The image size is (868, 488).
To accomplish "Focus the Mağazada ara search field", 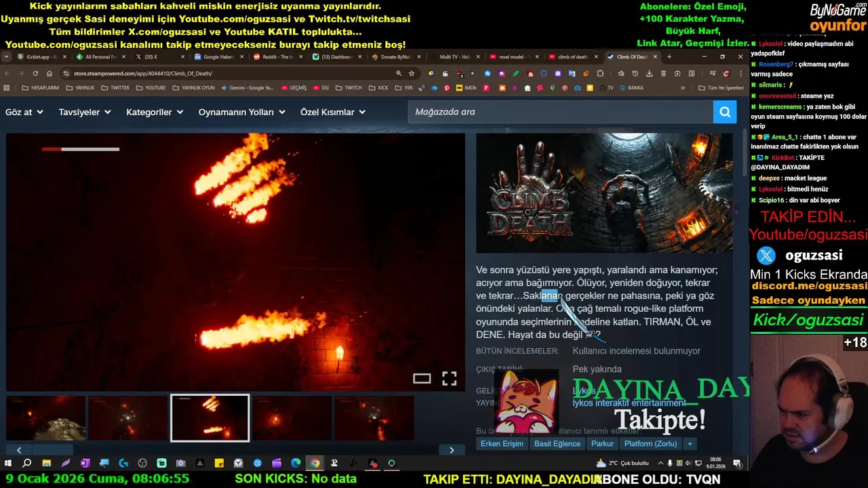I will click(x=561, y=112).
